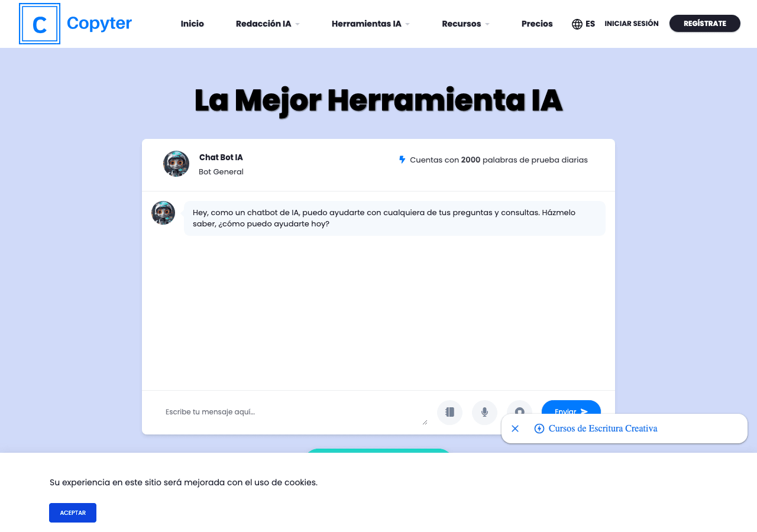This screenshot has width=757, height=532.
Task: Send the message with Enviar
Action: click(x=571, y=408)
